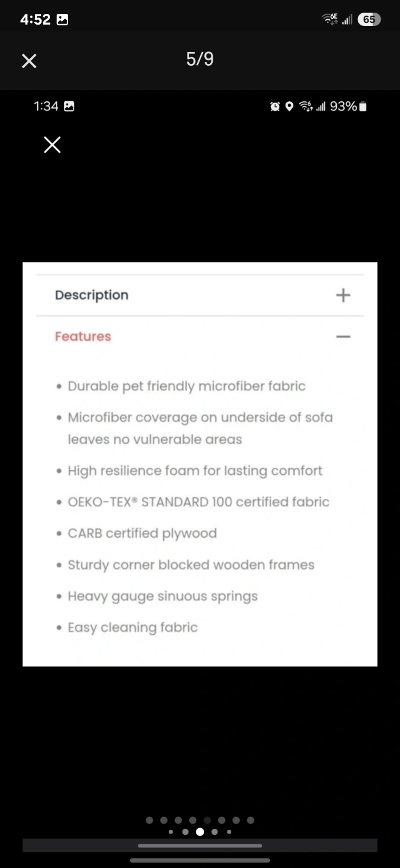Tap the X inside the embedded screenshot

52,145
